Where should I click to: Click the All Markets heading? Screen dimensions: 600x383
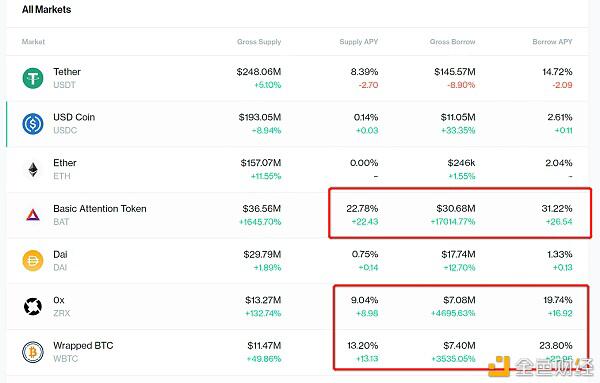(x=46, y=10)
